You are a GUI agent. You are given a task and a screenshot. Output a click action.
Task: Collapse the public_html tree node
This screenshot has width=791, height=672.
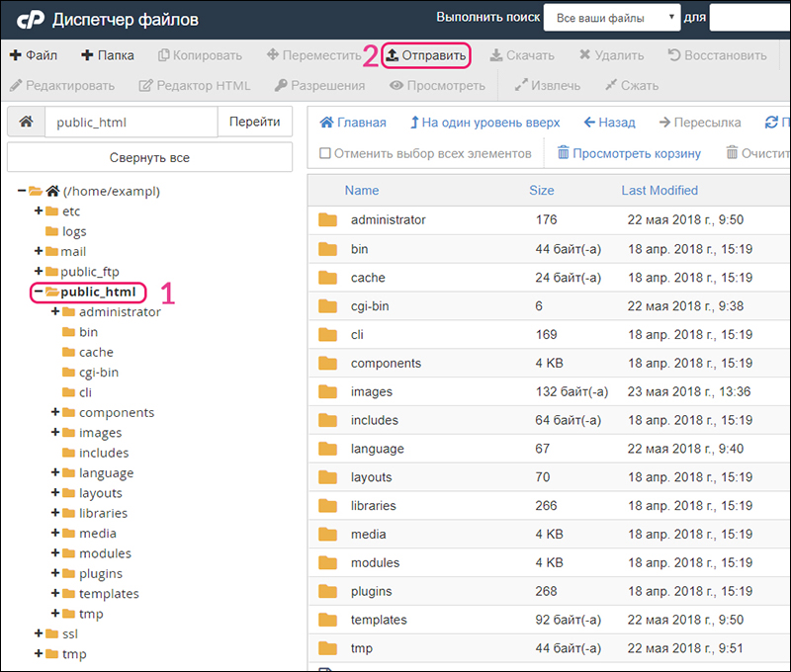37,292
